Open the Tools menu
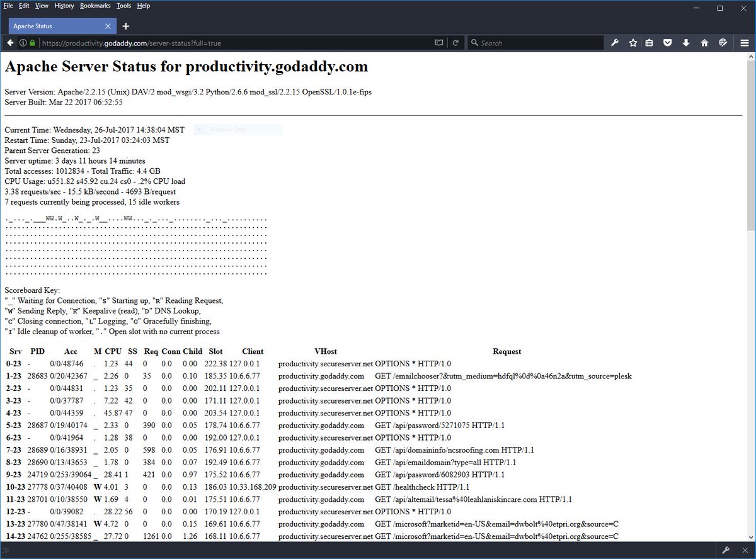This screenshot has width=756, height=559. pos(123,6)
